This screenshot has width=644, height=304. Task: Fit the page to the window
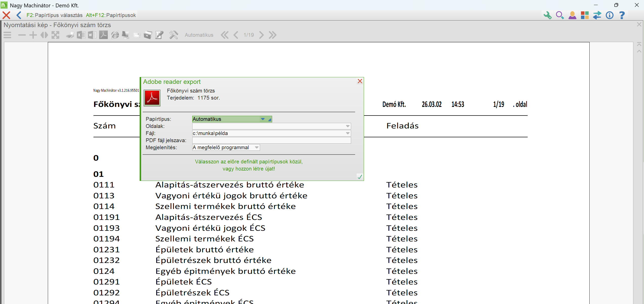pyautogui.click(x=56, y=35)
